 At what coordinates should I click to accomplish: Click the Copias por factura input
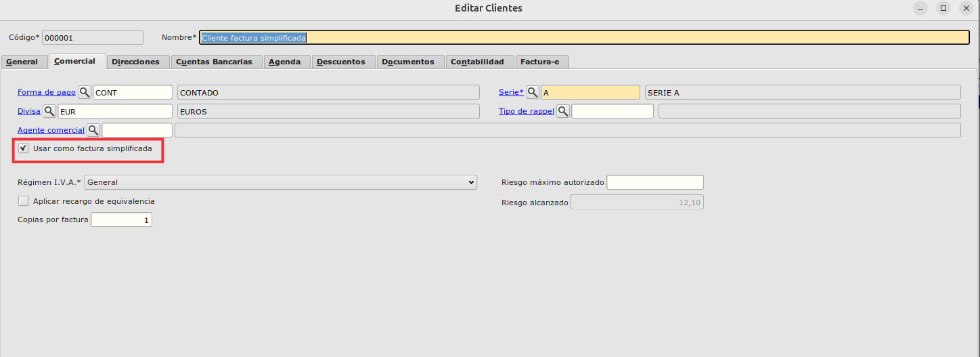121,220
